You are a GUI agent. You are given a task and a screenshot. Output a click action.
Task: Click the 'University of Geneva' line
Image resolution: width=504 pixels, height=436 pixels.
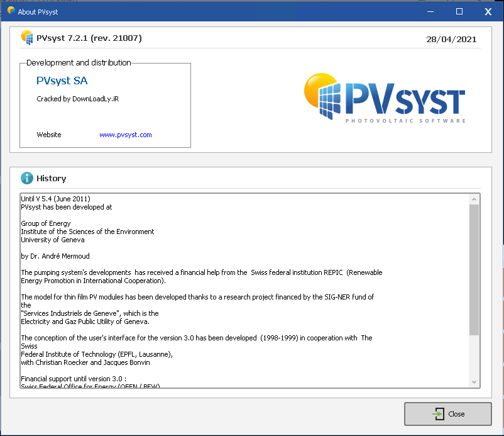click(x=53, y=240)
